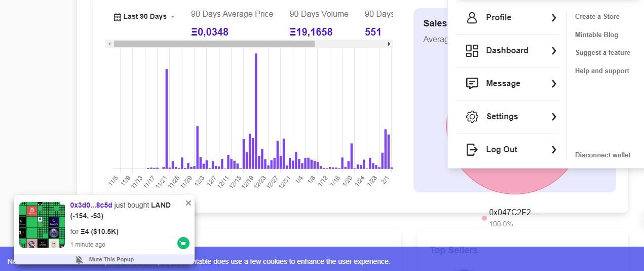Screen dimensions: 644x271
Task: Open the Profile menu entry
Action: 507,18
